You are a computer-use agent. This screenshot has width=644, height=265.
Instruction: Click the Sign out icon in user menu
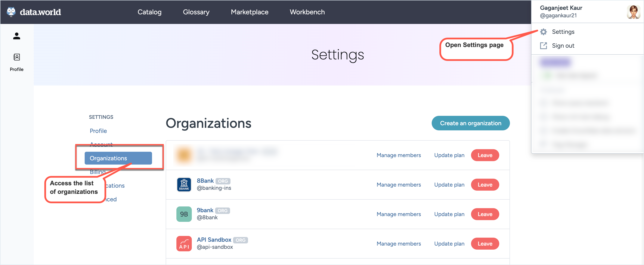pos(543,46)
